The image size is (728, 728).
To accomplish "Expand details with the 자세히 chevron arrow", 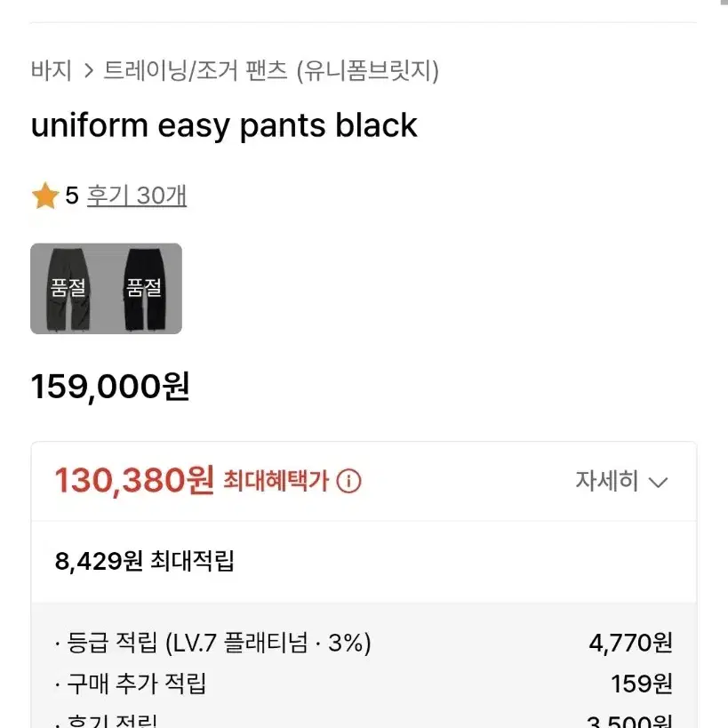I will (x=659, y=483).
